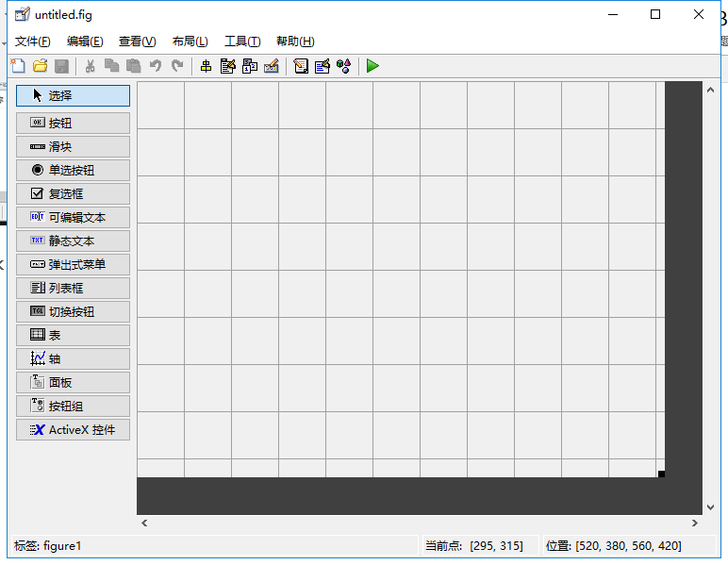Click the vertical scrollbar up arrow

[710, 90]
